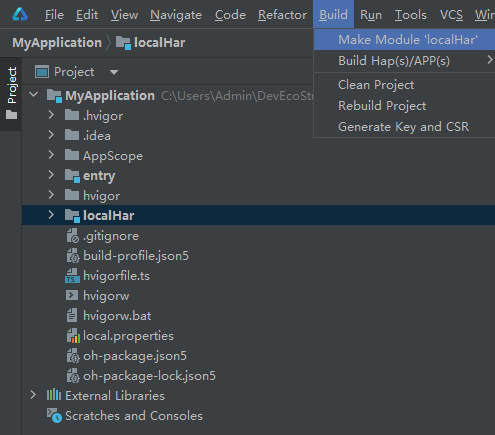This screenshot has width=495, height=435.
Task: Click localHar breadcrumb in navigation bar
Action: 159,43
